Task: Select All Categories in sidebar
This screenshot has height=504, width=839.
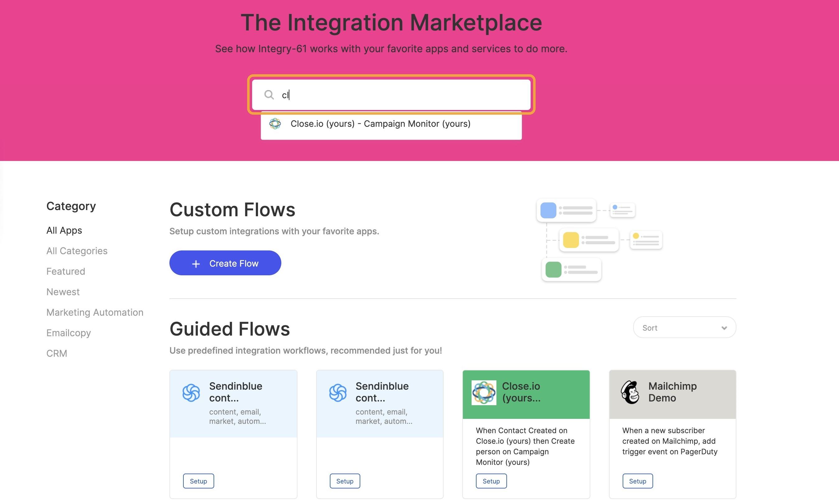Action: [x=77, y=251]
